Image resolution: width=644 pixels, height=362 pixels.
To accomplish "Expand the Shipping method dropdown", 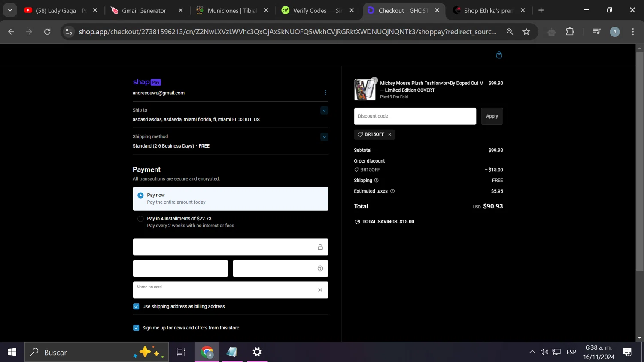I will [324, 137].
